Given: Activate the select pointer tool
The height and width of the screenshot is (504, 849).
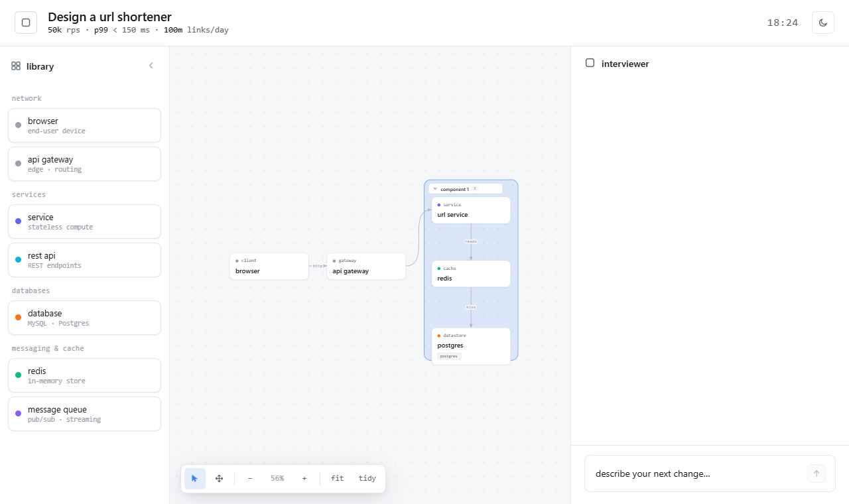Looking at the screenshot, I should click(x=195, y=478).
